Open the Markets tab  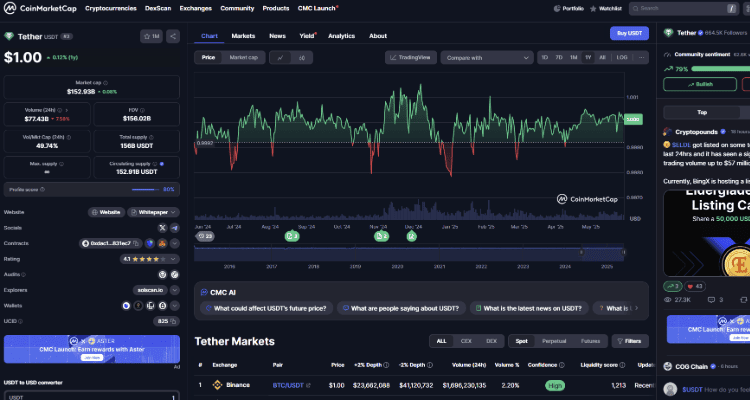[243, 36]
